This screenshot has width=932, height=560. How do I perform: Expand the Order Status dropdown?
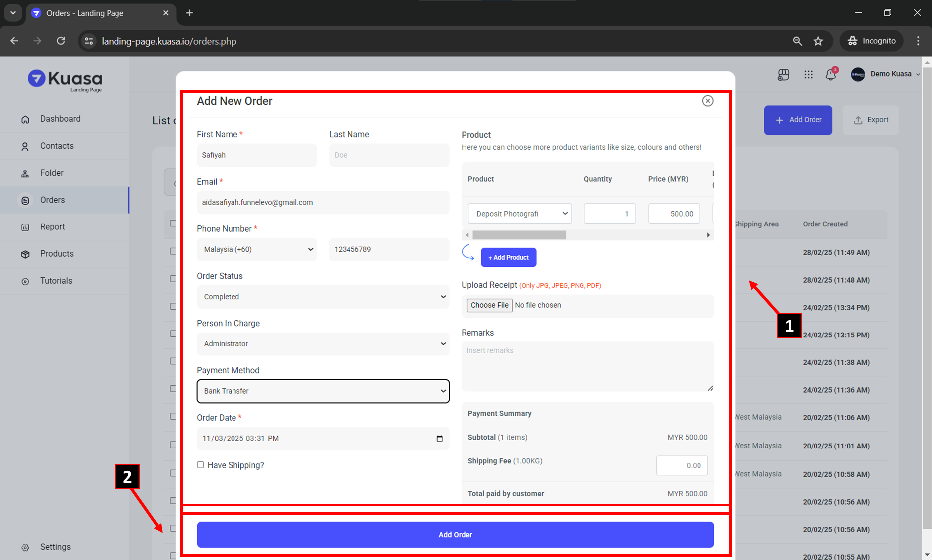[x=323, y=297]
